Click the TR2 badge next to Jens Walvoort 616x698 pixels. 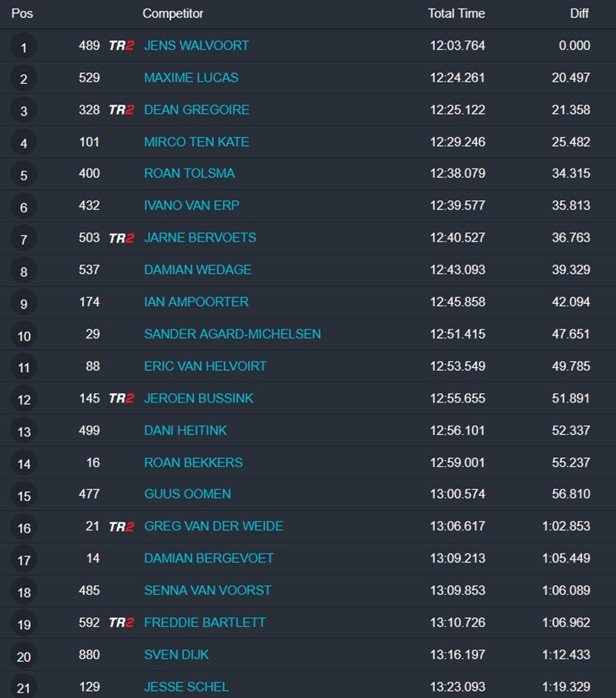point(121,45)
